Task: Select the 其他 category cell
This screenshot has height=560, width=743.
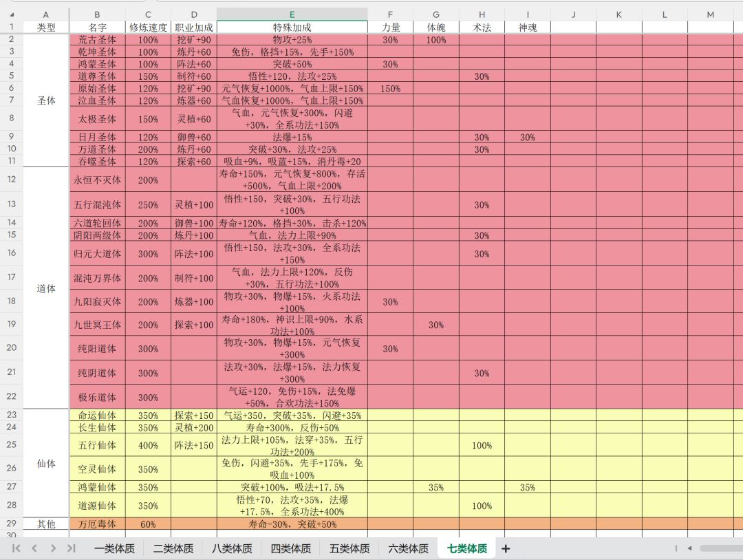Action: 46,524
